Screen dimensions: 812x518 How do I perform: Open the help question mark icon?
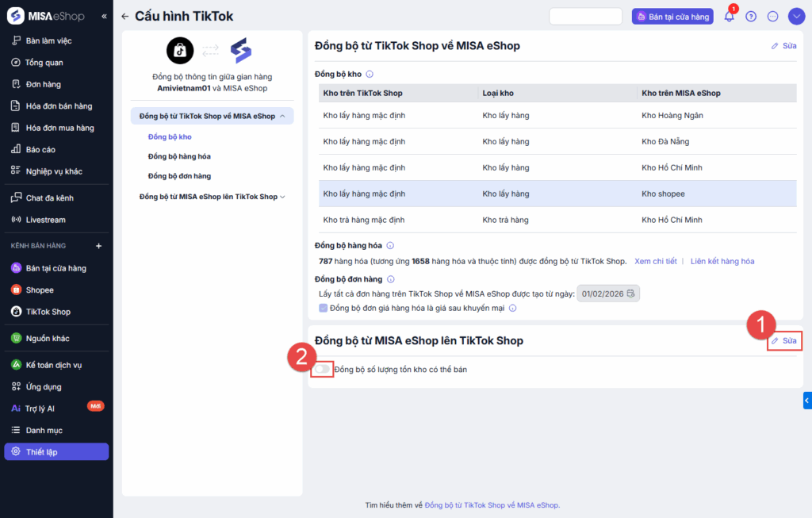click(751, 17)
